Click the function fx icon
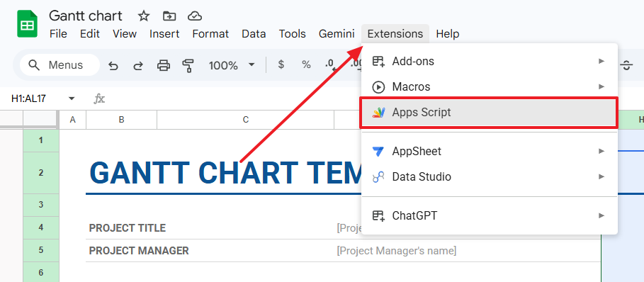The image size is (644, 282). click(x=99, y=98)
